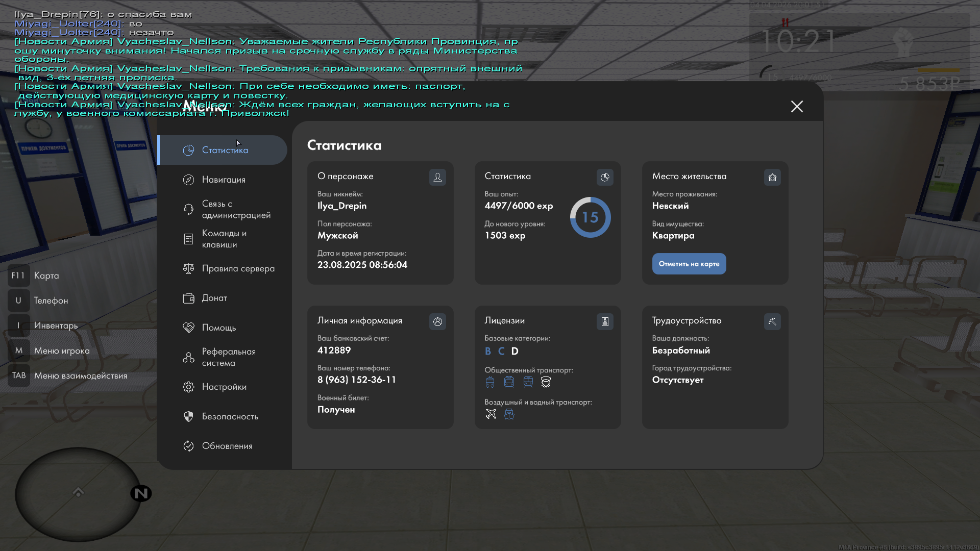Select the Статистика sidebar tab
Image resolution: width=980 pixels, height=551 pixels.
click(225, 150)
